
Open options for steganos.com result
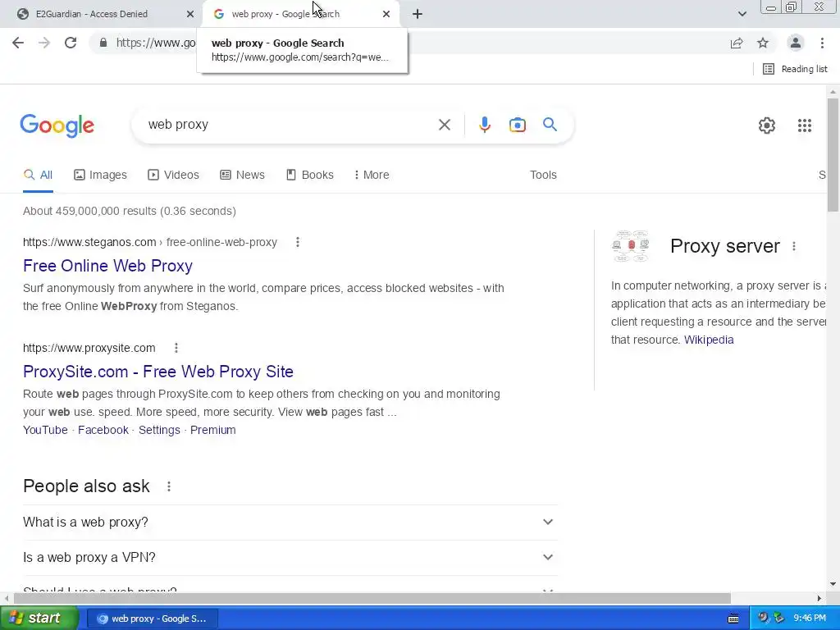click(297, 242)
